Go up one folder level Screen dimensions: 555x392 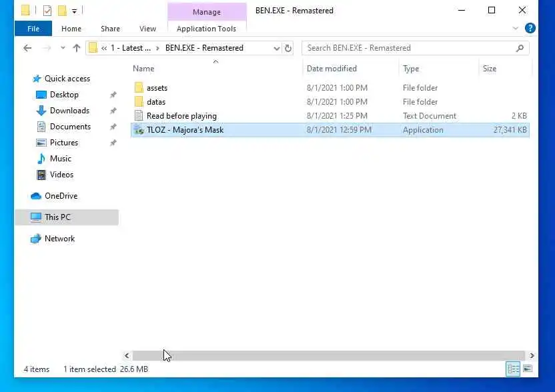tap(77, 48)
